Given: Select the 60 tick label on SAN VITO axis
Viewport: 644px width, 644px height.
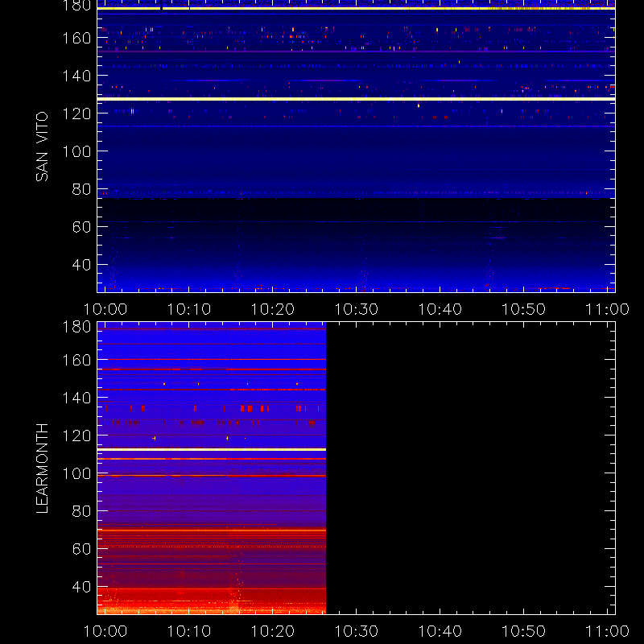Looking at the screenshot, I should [x=81, y=227].
